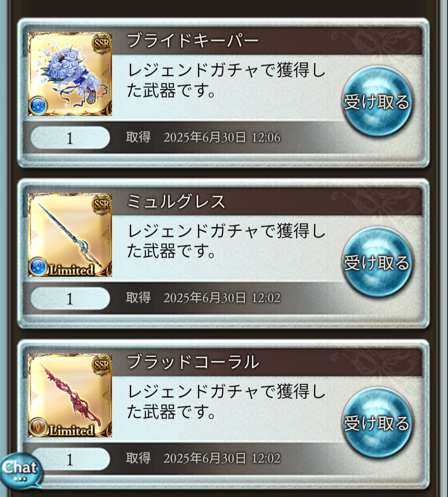Tap the ブラッドコーラル red coral weapon thumbnail

(70, 395)
